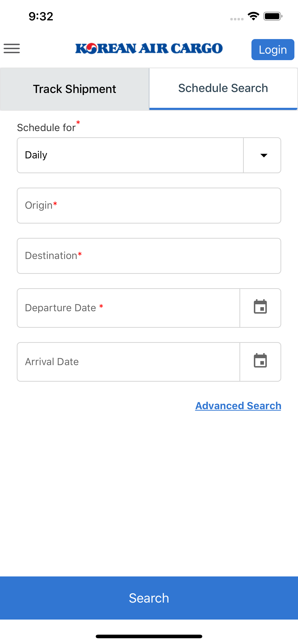
Task: Tap the cellular signal dots indicator
Action: click(237, 19)
